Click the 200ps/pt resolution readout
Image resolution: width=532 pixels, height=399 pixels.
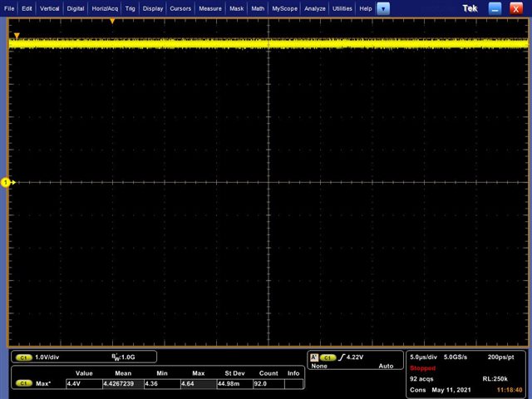tap(500, 357)
